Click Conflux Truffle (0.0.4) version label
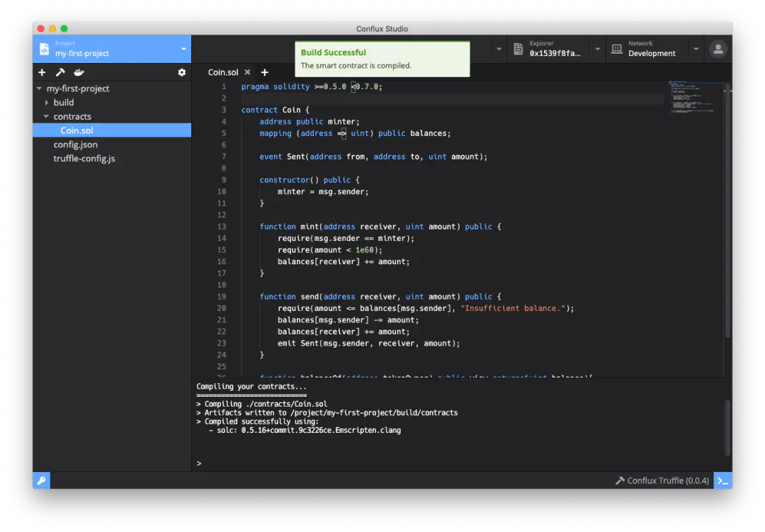 662,481
